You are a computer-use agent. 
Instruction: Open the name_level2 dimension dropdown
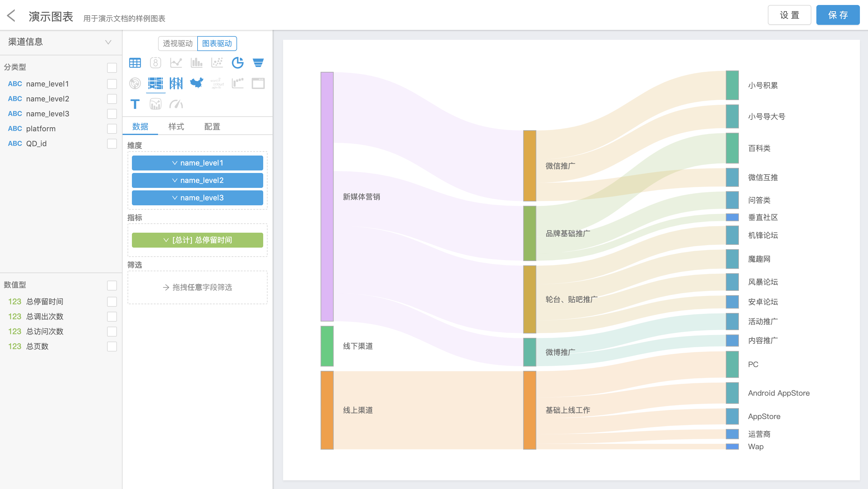tap(175, 180)
